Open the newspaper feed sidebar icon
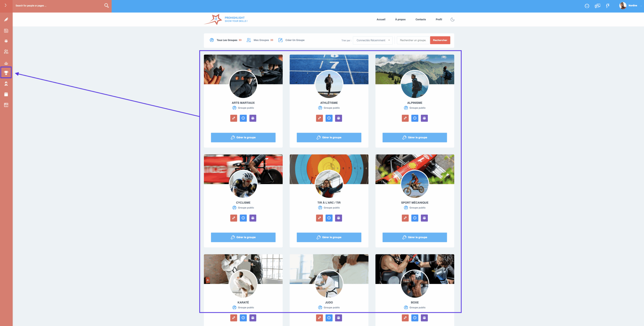Screen dimensions: 644x326 point(6,31)
